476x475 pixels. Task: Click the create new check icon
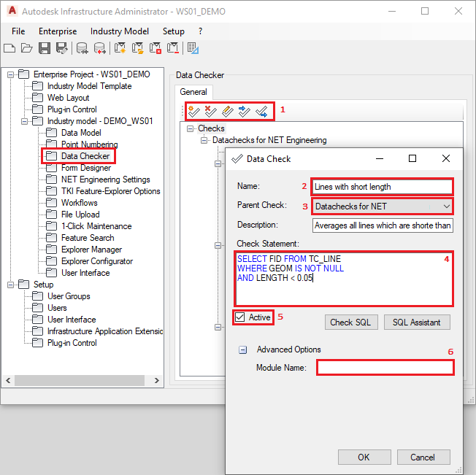[193, 112]
